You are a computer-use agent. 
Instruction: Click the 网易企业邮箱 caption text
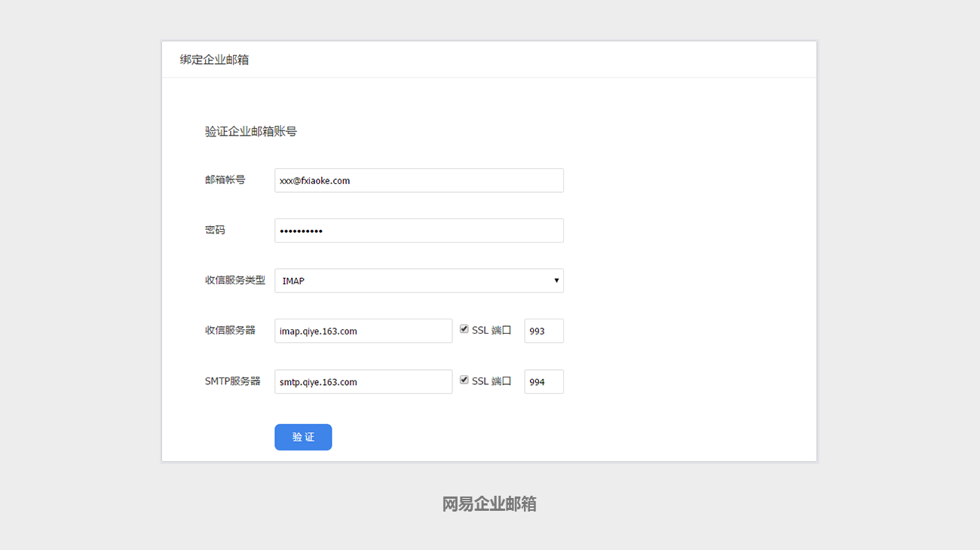(x=489, y=504)
